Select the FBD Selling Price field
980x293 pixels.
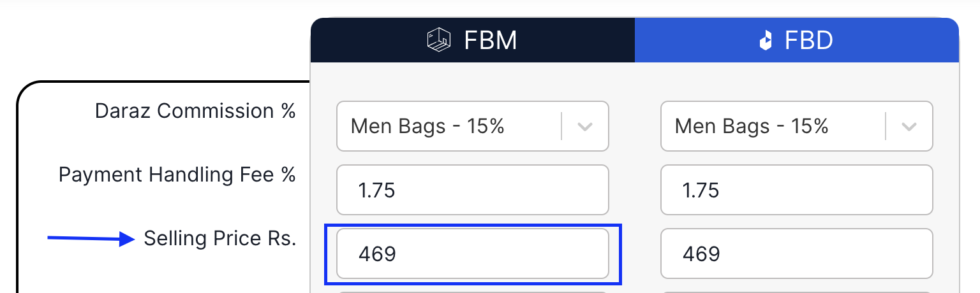[x=796, y=254]
